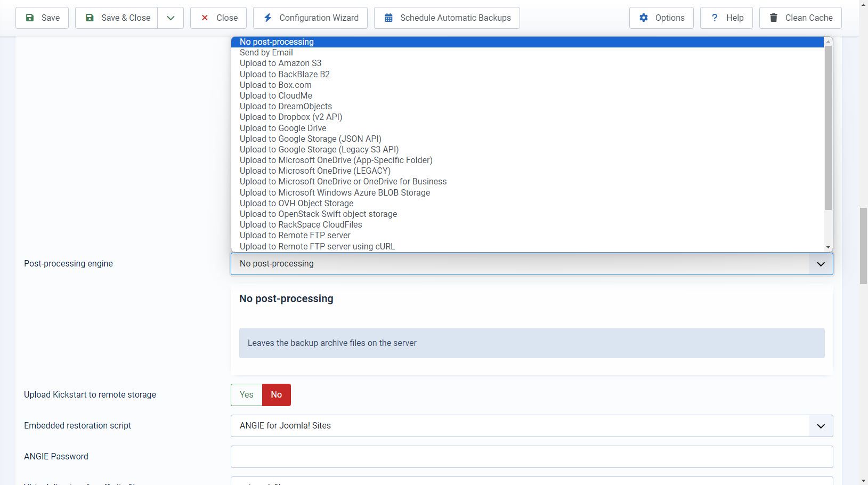Click the calendar icon for Schedule Automatic Backups

[x=388, y=18]
